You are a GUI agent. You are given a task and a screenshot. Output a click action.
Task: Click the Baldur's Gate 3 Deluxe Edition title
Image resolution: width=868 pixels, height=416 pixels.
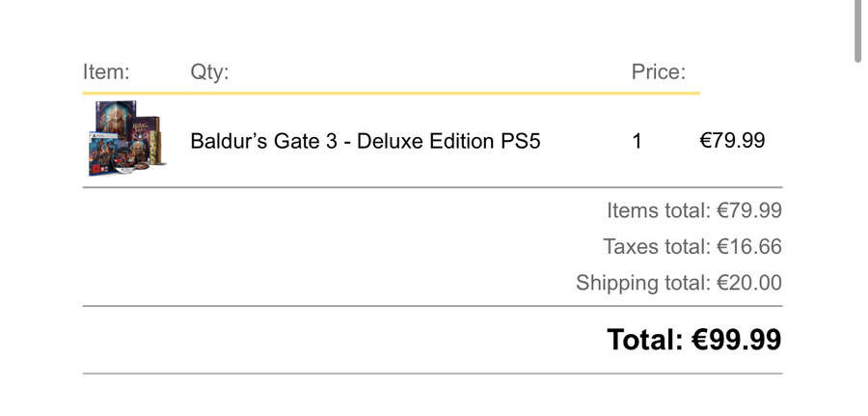(366, 141)
